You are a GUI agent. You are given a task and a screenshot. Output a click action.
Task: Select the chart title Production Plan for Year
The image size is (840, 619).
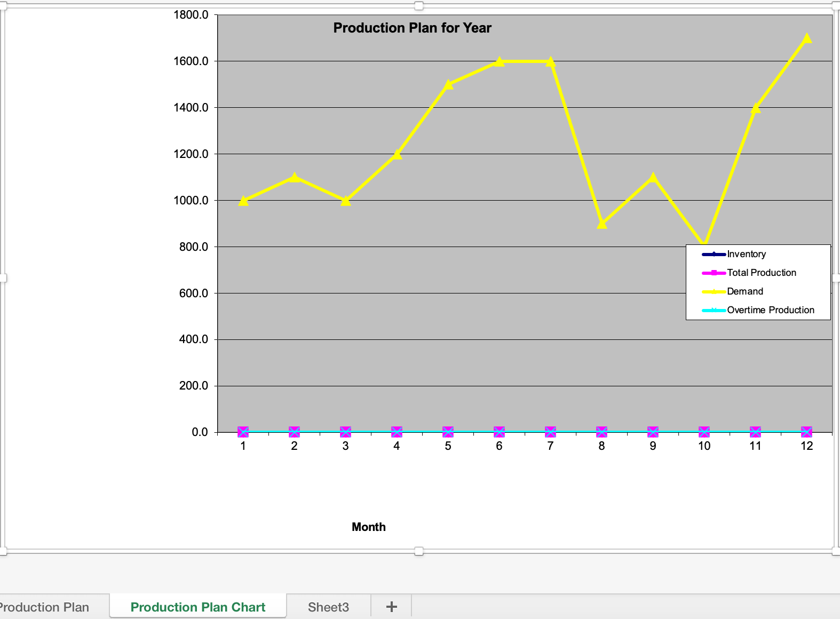pyautogui.click(x=412, y=28)
